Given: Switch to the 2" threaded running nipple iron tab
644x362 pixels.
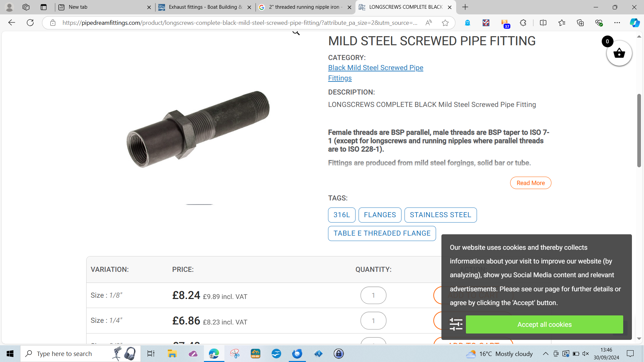Looking at the screenshot, I should coord(305,7).
